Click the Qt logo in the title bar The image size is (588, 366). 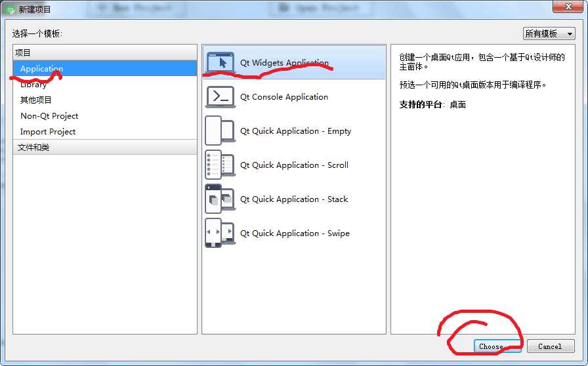coord(10,9)
